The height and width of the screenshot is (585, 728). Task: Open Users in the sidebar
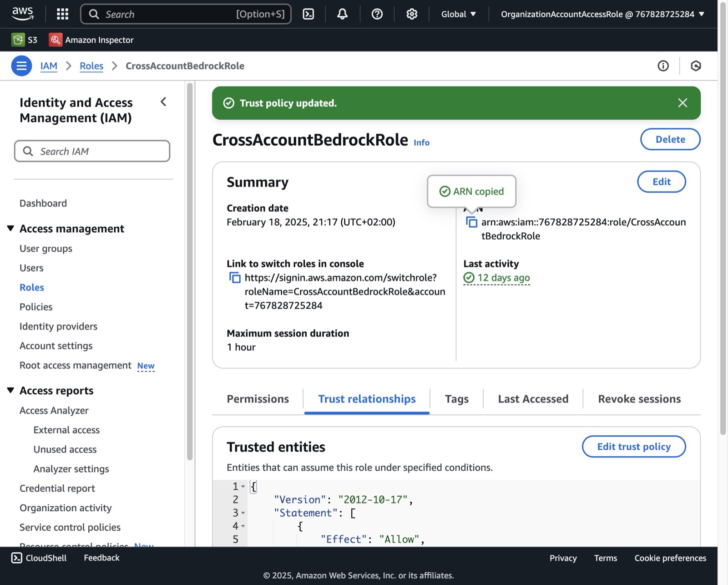click(31, 268)
